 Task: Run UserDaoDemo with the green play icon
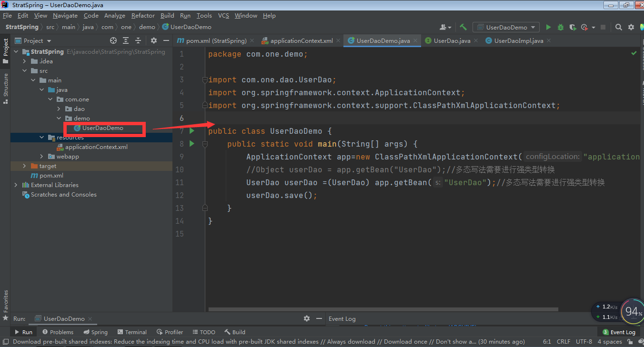[x=548, y=27]
